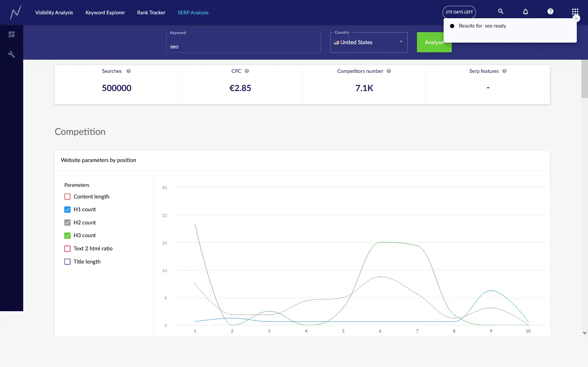This screenshot has width=588, height=367.
Task: Open the dashboard grid icon in sidebar
Action: tap(12, 34)
